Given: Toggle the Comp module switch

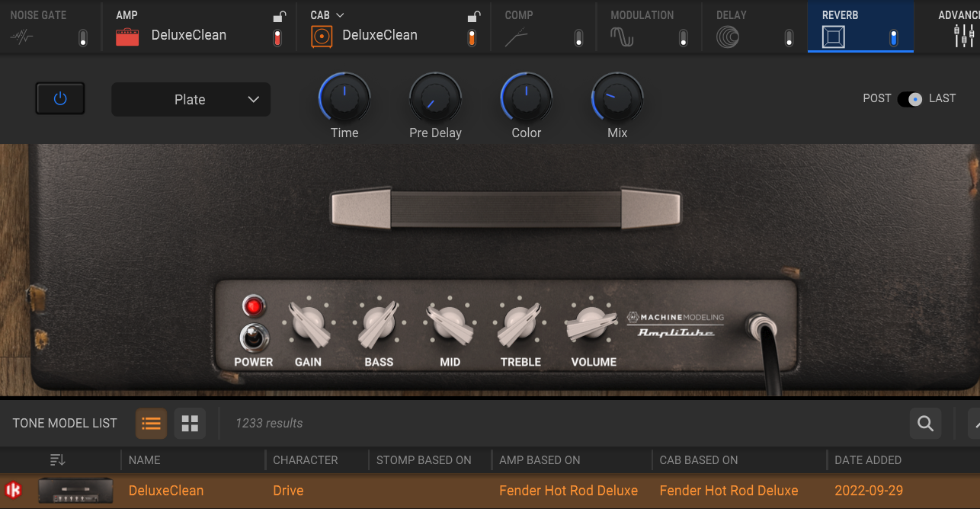Looking at the screenshot, I should 578,38.
